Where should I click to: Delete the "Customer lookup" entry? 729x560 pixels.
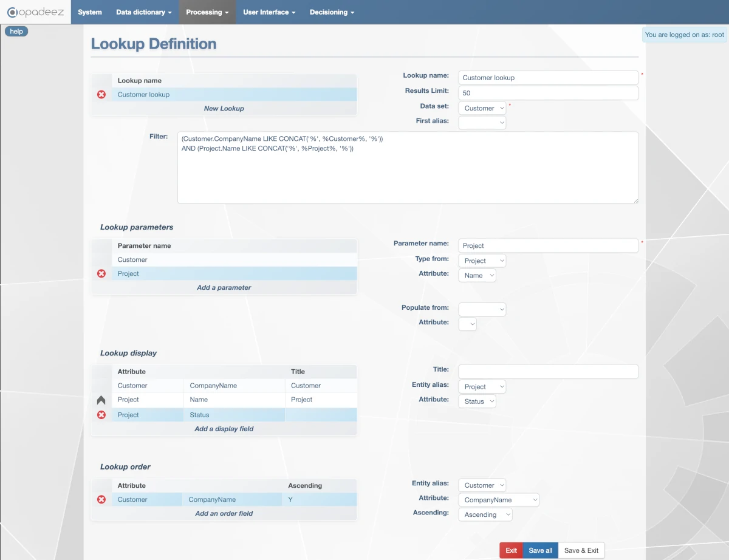click(x=101, y=94)
